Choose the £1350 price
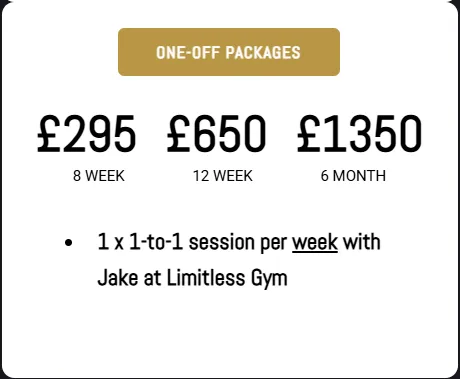The width and height of the screenshot is (460, 379). click(x=359, y=133)
